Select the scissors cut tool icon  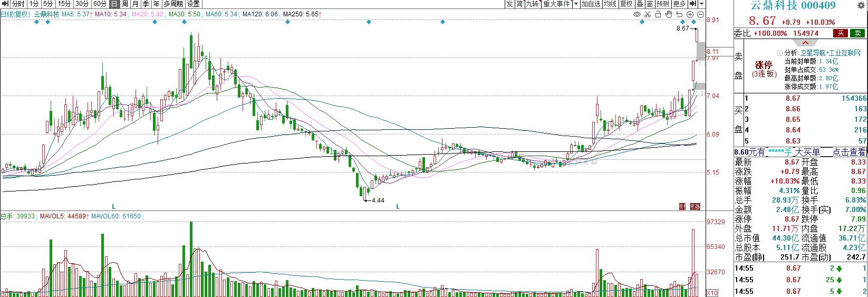click(648, 14)
